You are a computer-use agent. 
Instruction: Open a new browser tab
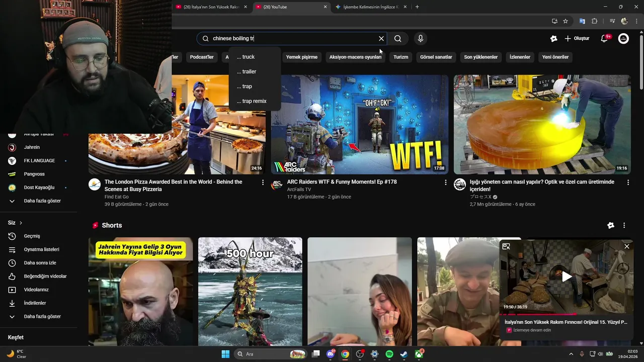click(417, 7)
